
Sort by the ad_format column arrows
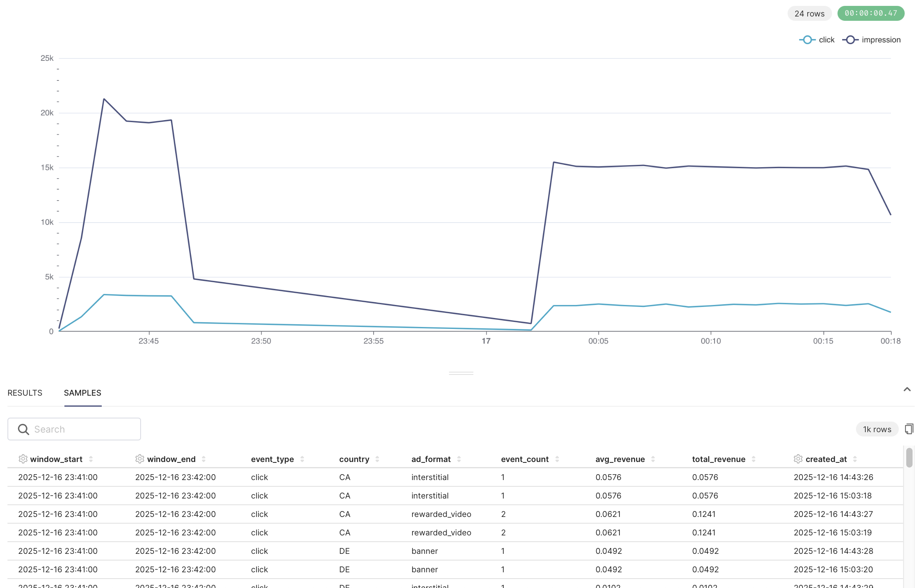coord(459,459)
